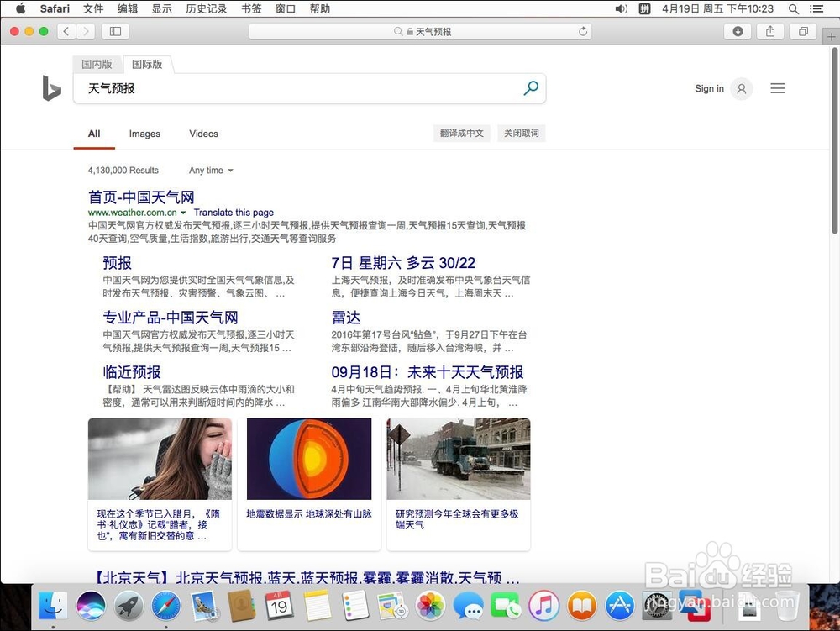Open the woman covering face news thumbnail
This screenshot has width=840, height=631.
click(160, 459)
